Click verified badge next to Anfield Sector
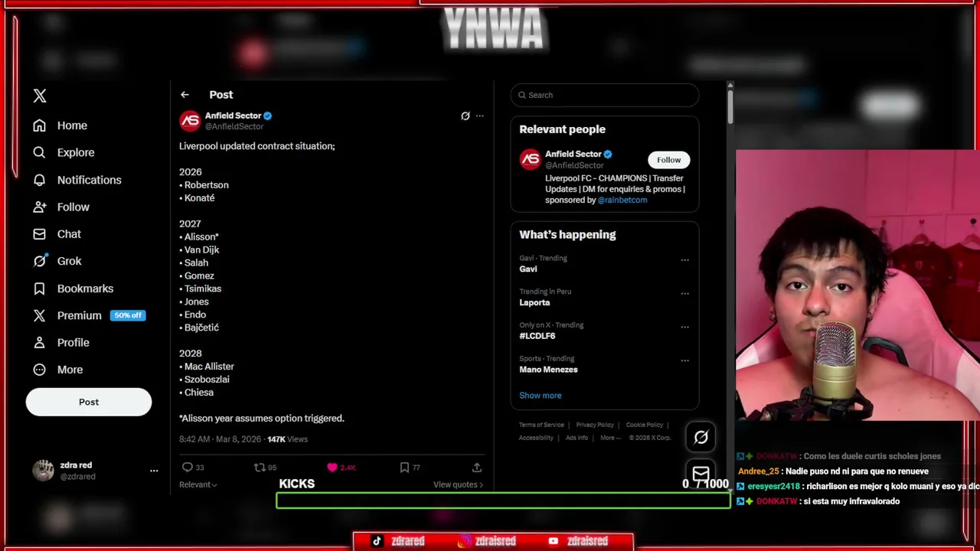 [x=268, y=116]
